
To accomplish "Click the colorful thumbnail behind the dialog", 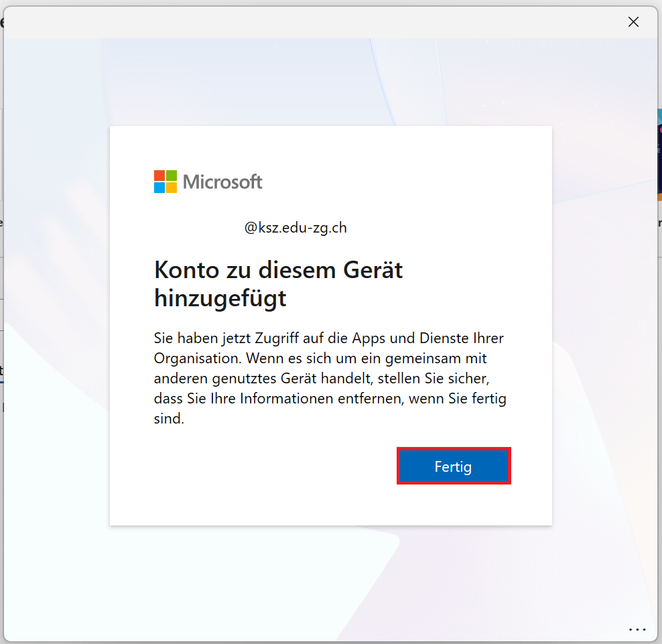I will 659,154.
